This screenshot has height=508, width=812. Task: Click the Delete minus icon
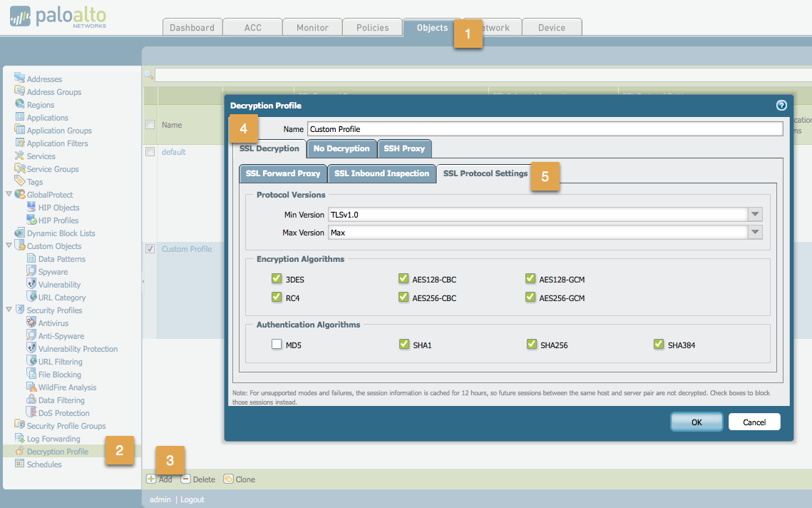point(186,479)
